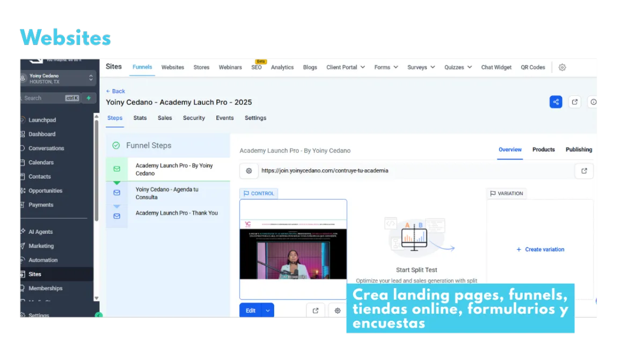Viewport: 644px width, 362px height.
Task: Select 'Yoiny Cedano - Agenda tu Consulta' step
Action: pos(168,193)
